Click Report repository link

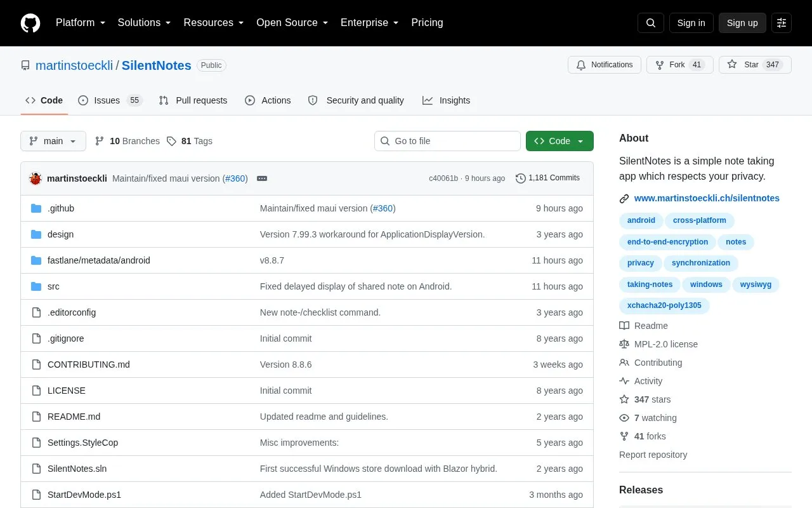click(x=653, y=455)
